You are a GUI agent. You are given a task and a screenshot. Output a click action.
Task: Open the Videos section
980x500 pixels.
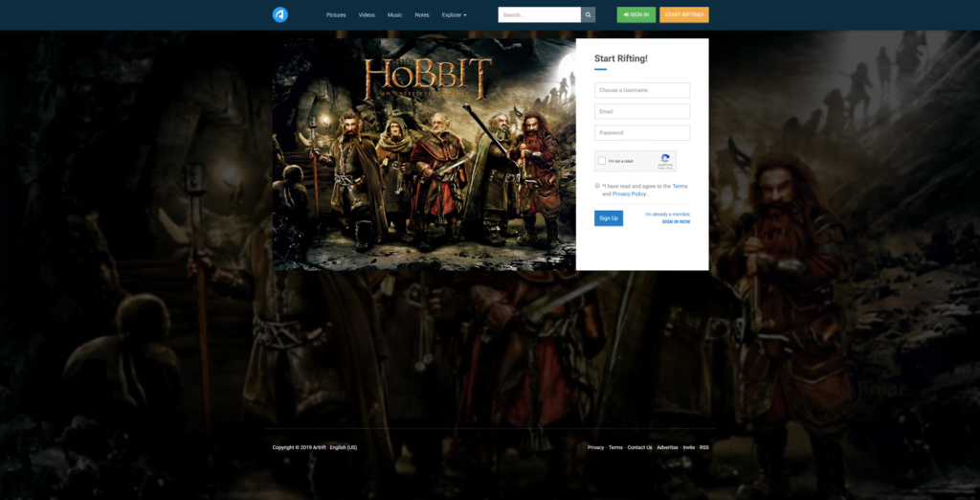pos(367,15)
